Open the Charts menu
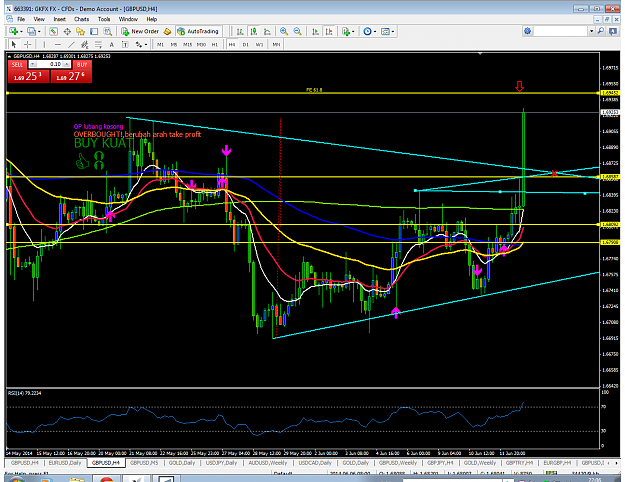Image resolution: width=625 pixels, height=482 pixels. point(81,19)
